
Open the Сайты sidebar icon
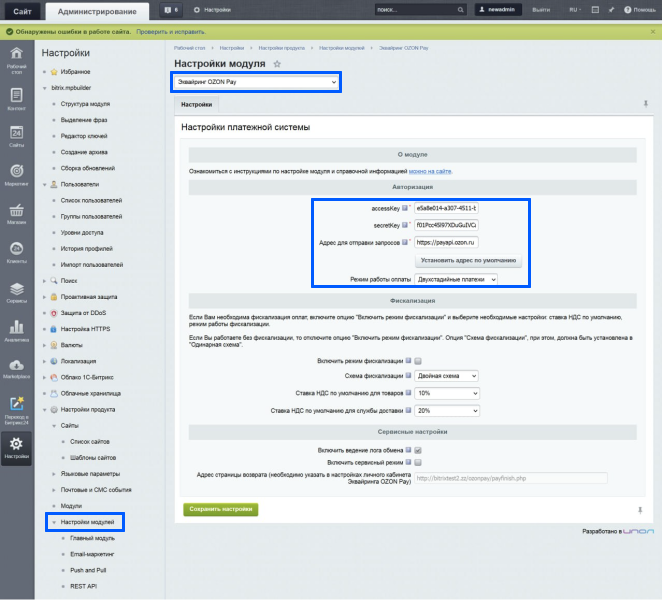[x=16, y=136]
